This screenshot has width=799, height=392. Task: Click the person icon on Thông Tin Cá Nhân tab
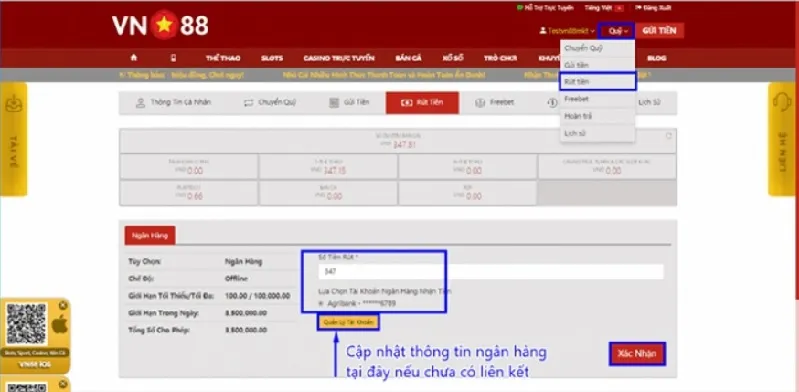coord(141,103)
